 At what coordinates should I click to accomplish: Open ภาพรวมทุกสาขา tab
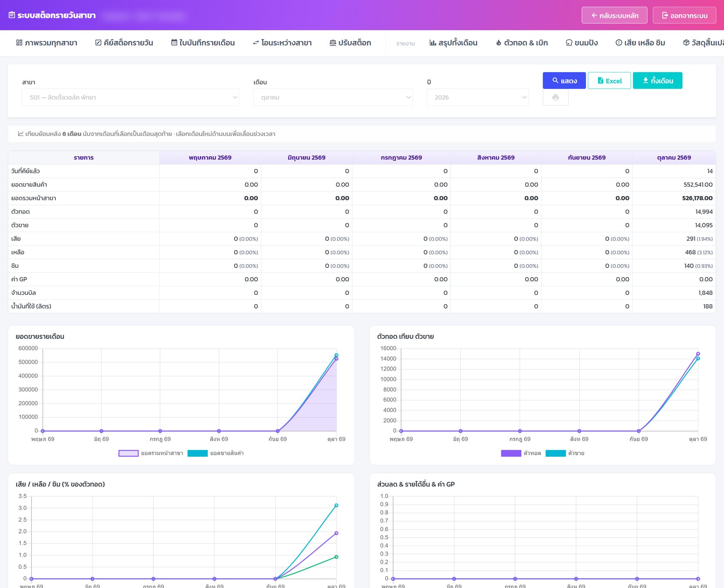(x=47, y=43)
